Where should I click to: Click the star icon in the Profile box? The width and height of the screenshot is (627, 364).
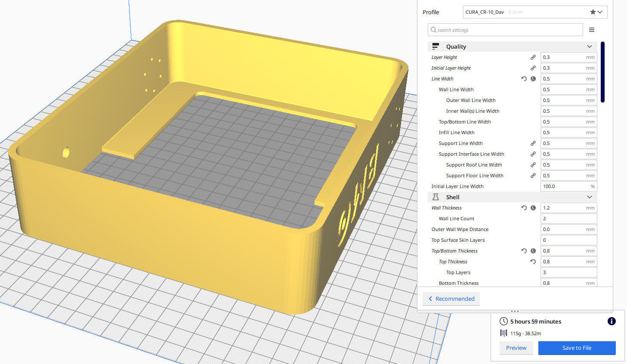[x=593, y=12]
